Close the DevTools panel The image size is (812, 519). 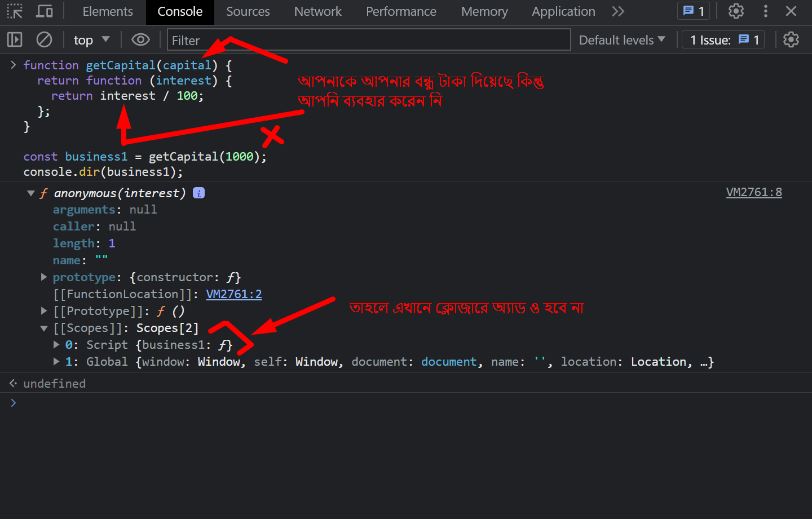(x=791, y=11)
